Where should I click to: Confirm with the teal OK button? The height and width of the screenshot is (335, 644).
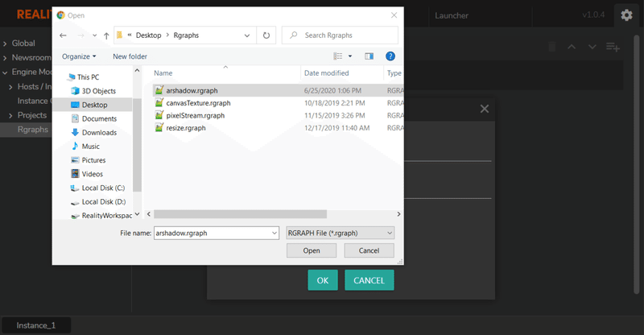click(x=323, y=280)
